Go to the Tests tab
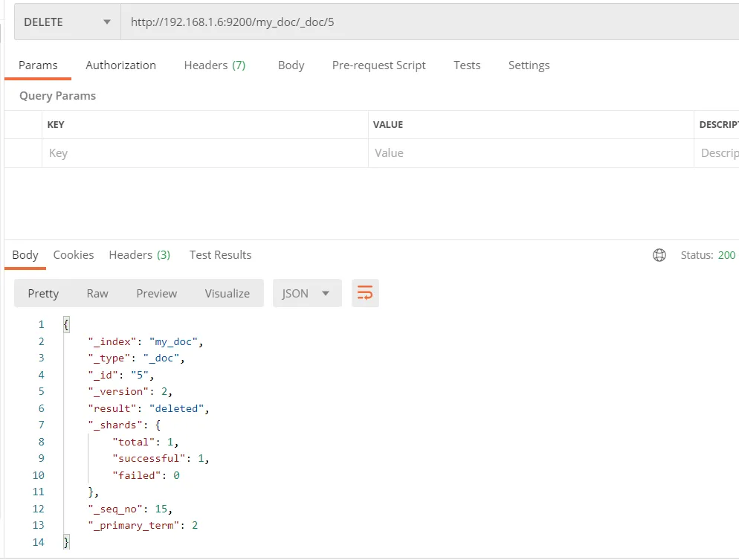The image size is (739, 560). pos(467,65)
